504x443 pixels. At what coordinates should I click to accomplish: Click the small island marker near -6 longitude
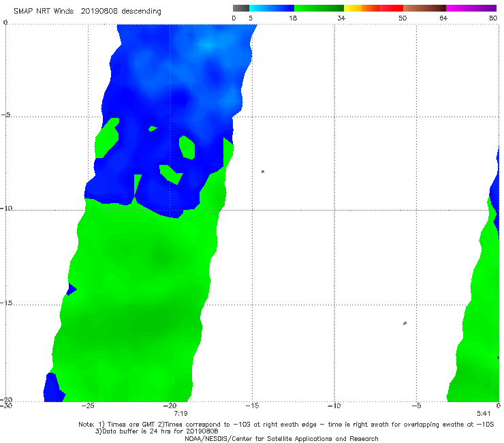[x=405, y=323]
